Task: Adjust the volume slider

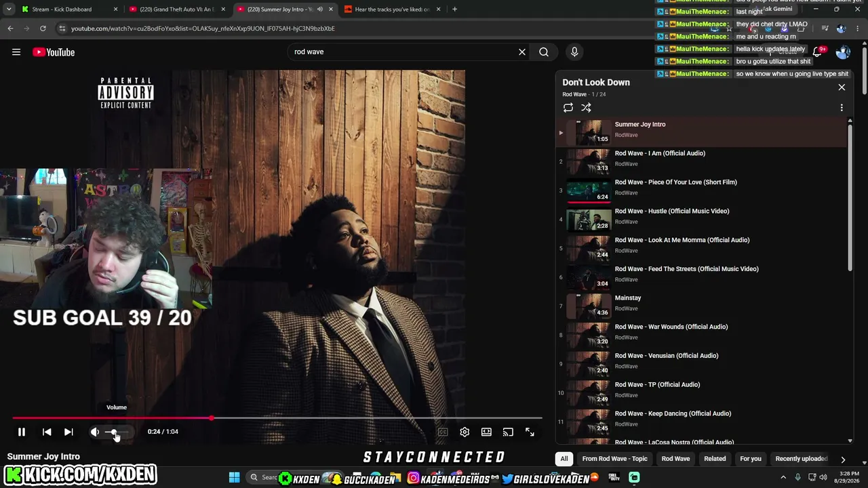Action: tap(117, 432)
